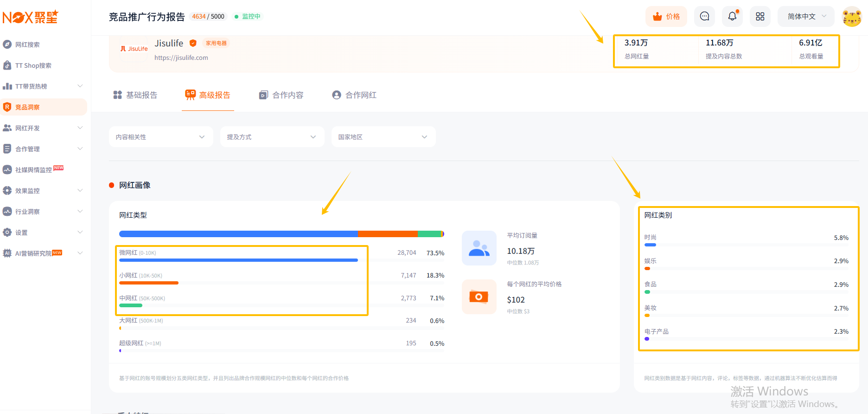Change language via 简体中文 dropdown

806,17
